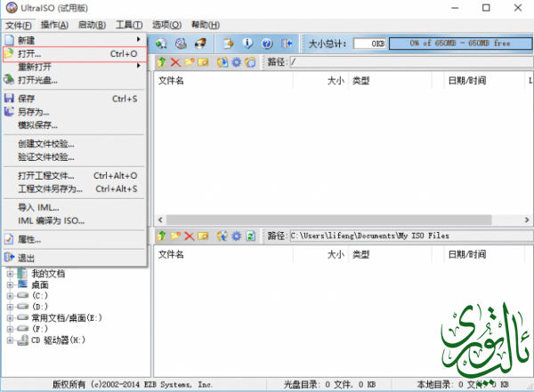Click the burn CD image flame icon
Image resolution: width=534 pixels, height=392 pixels.
pos(200,44)
